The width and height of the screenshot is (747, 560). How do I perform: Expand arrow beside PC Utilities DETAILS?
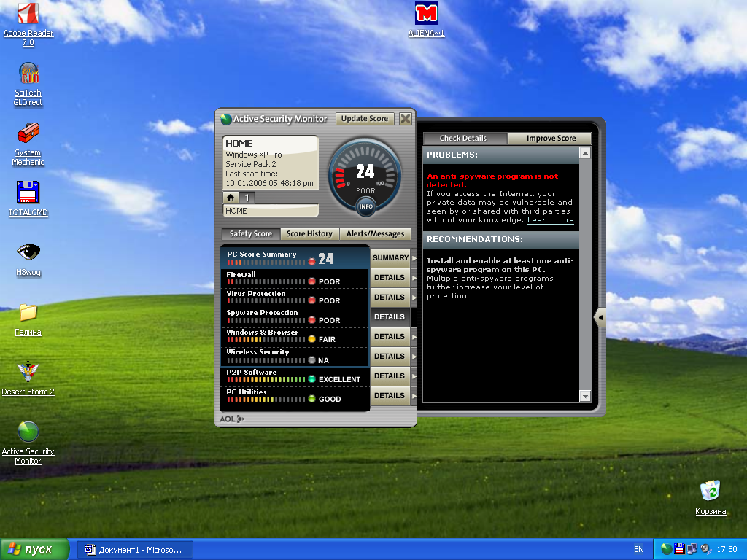coord(414,396)
